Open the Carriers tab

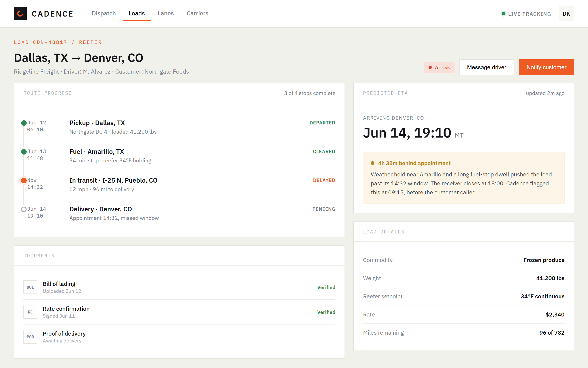[197, 13]
